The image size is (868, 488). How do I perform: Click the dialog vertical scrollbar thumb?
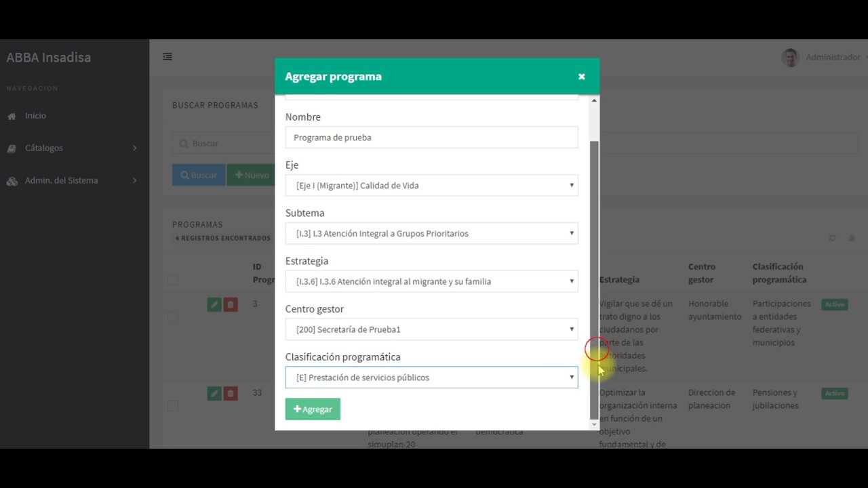(x=595, y=280)
